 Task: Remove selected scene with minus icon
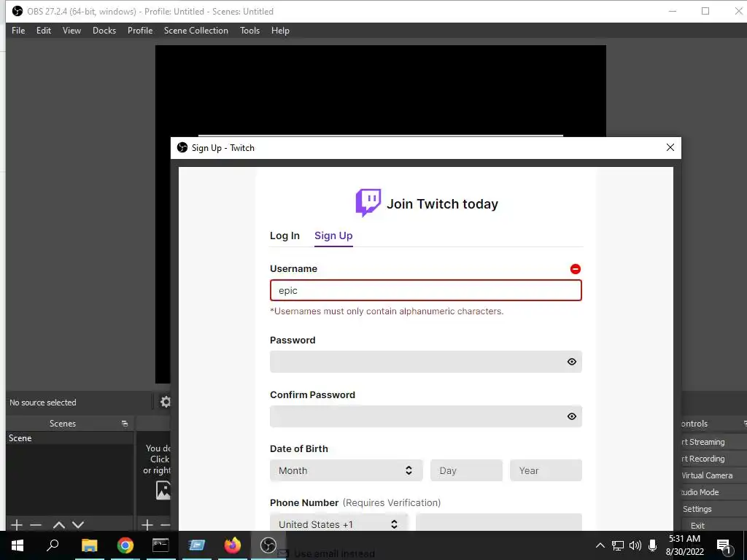(36, 525)
